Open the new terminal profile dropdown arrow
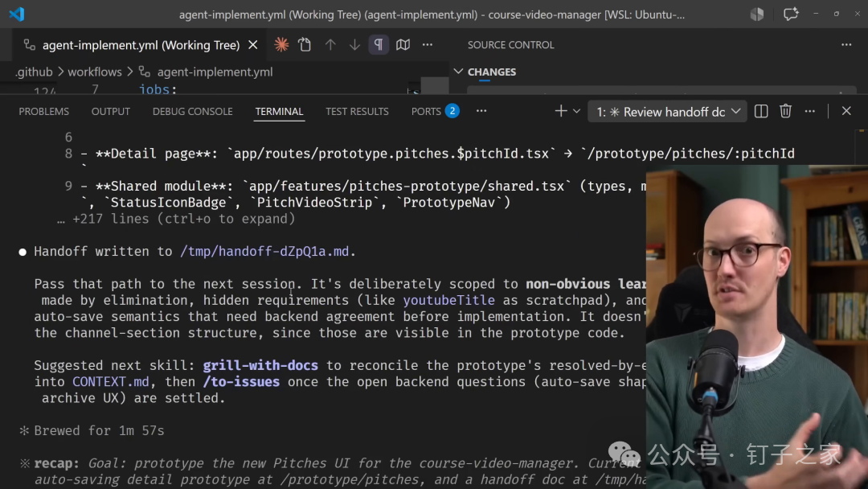Image resolution: width=868 pixels, height=489 pixels. (x=577, y=111)
